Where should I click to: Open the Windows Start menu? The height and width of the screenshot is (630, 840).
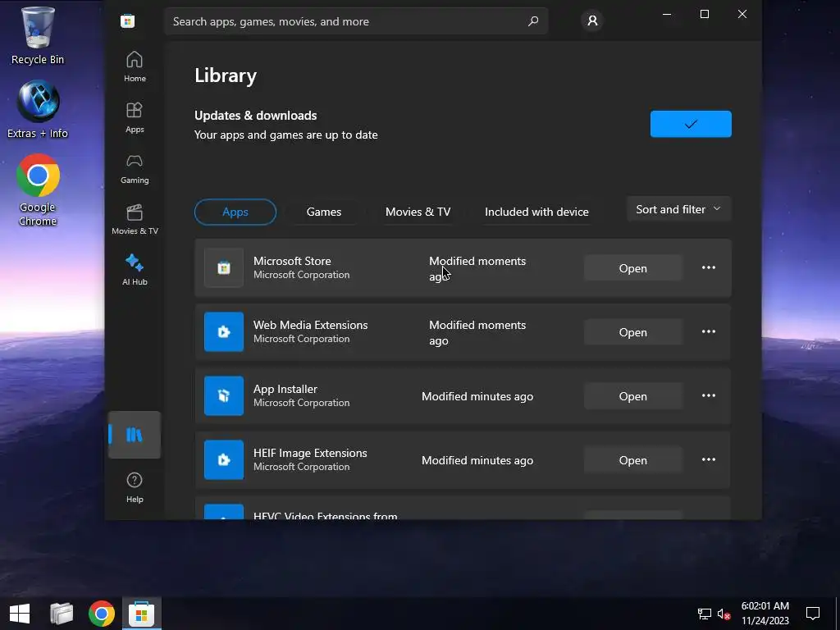point(20,614)
